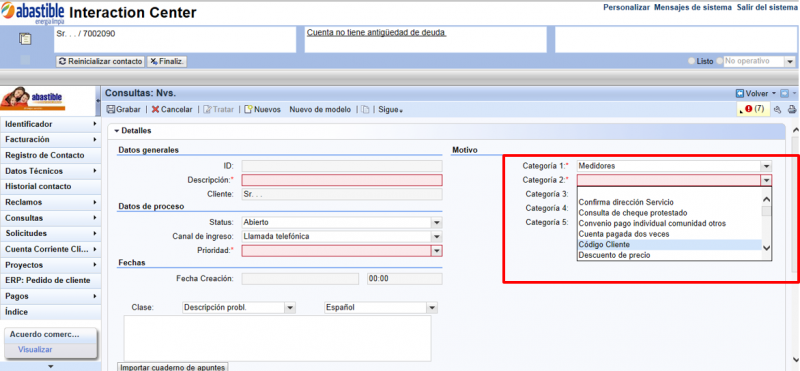The image size is (800, 371).
Task: Click the red Cancelar X icon
Action: (155, 109)
